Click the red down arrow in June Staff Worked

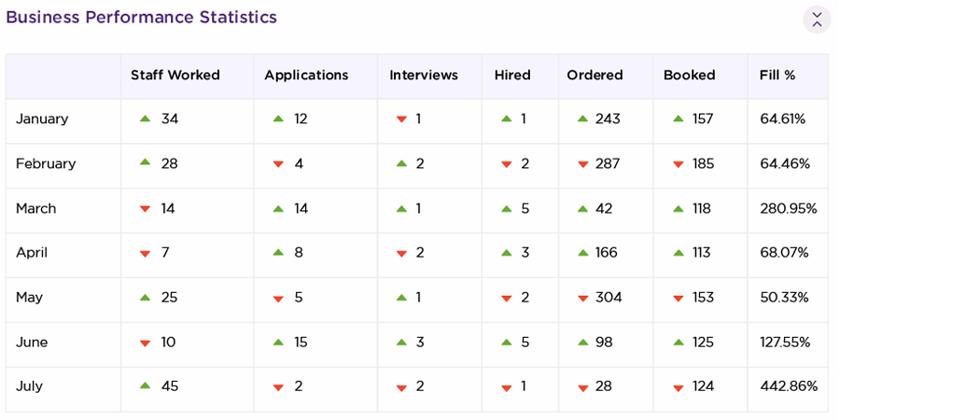pos(145,343)
